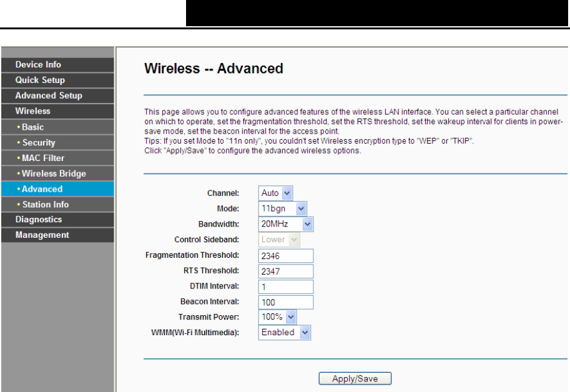Image resolution: width=570 pixels, height=392 pixels.
Task: Expand the Mode dropdown showing 11bgn
Action: [x=282, y=208]
